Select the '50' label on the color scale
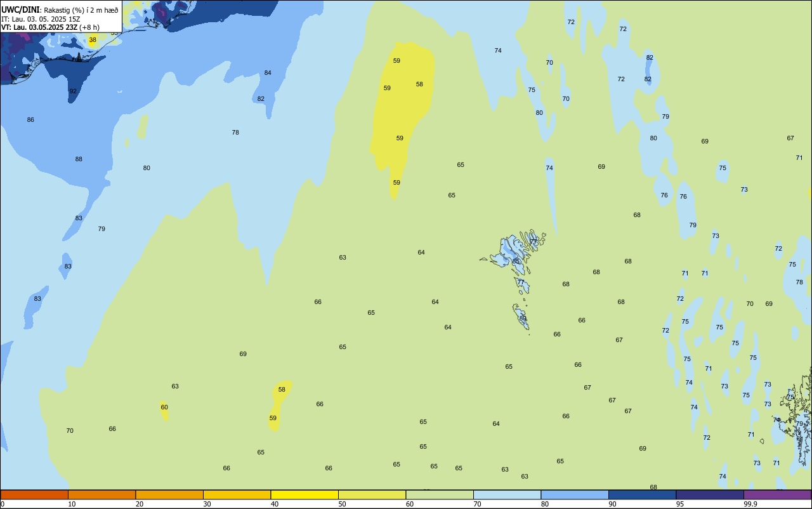 342,504
